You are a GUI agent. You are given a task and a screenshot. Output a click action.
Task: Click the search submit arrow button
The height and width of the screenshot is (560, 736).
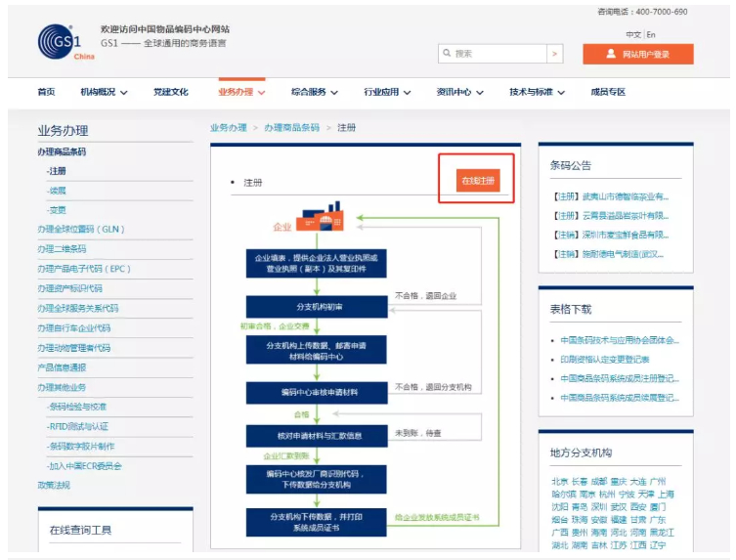555,54
